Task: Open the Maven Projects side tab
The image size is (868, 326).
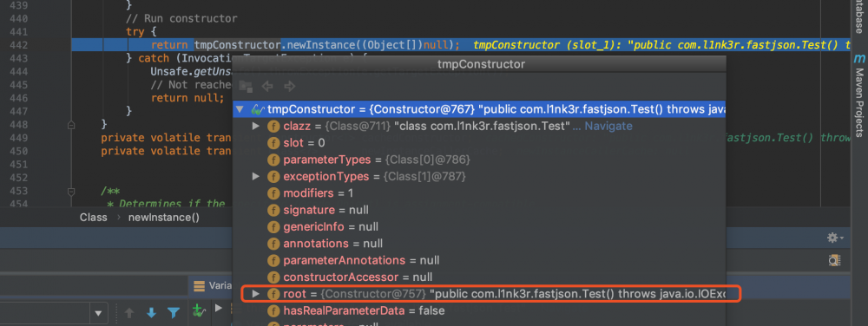Action: tap(859, 95)
